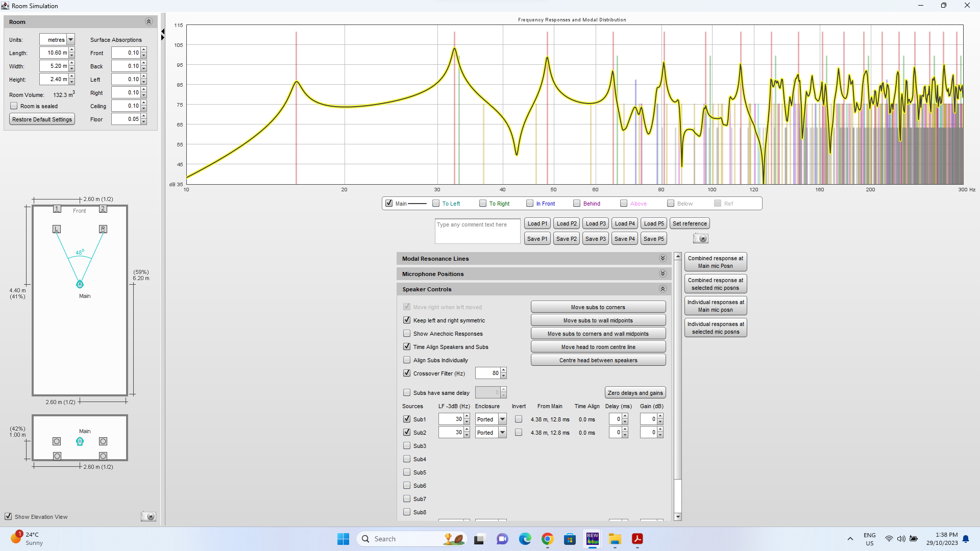Click the comment text input box
Viewport: 980px width, 551px height.
coord(477,231)
